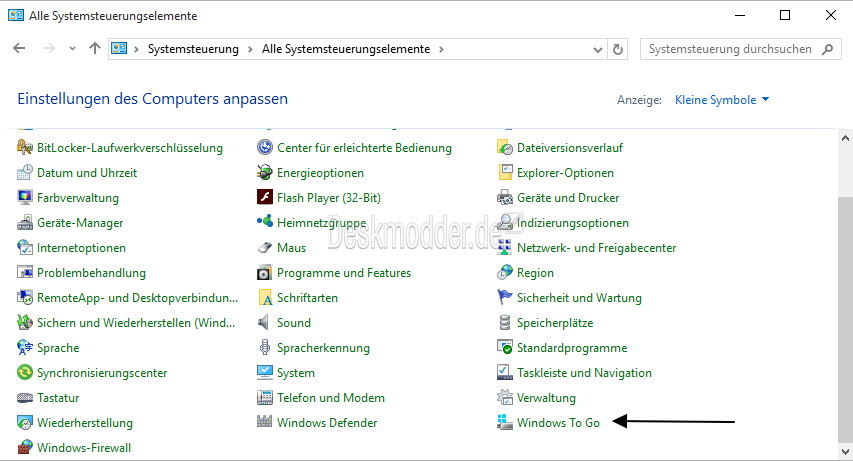Viewport: 853px width, 461px height.
Task: Click the Windows-Firewall brick wall icon
Action: 24,447
